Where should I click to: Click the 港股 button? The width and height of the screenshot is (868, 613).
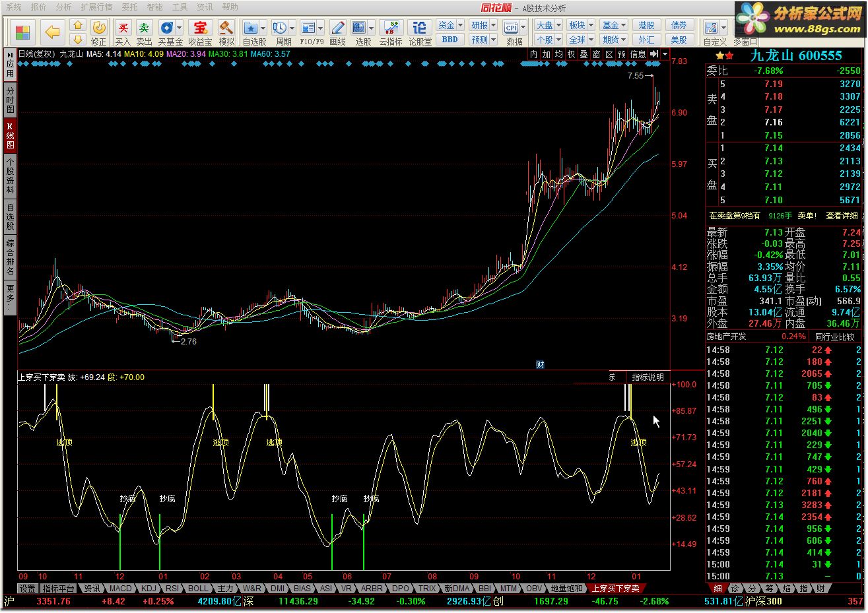(646, 25)
